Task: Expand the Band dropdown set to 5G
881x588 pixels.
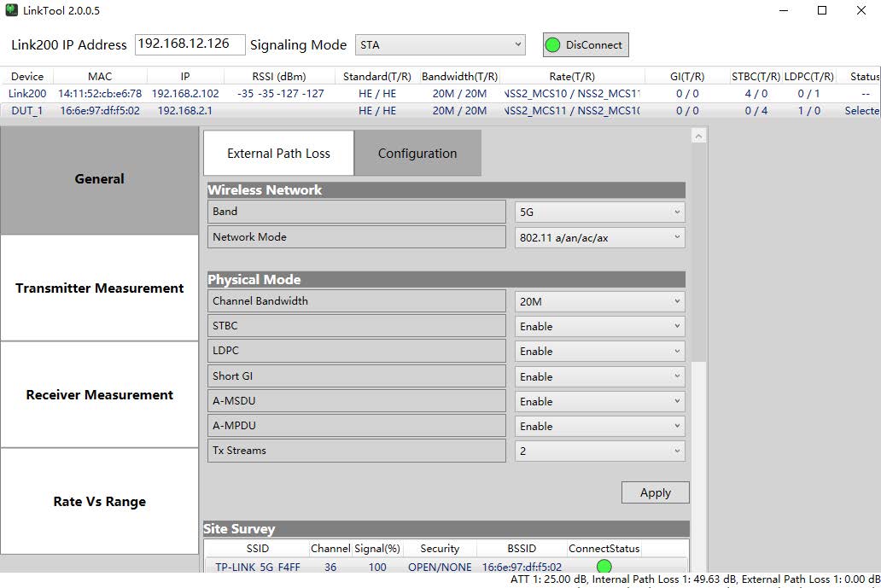Action: pyautogui.click(x=599, y=212)
